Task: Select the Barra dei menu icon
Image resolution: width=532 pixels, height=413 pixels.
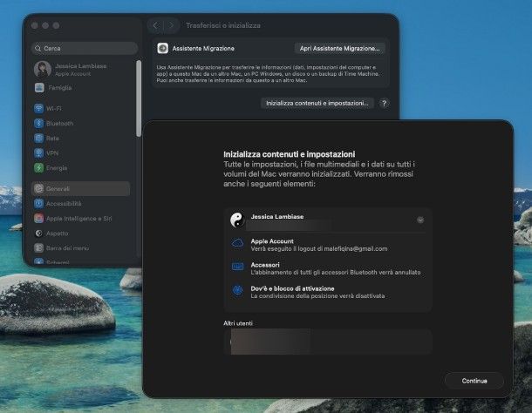Action: (x=38, y=248)
